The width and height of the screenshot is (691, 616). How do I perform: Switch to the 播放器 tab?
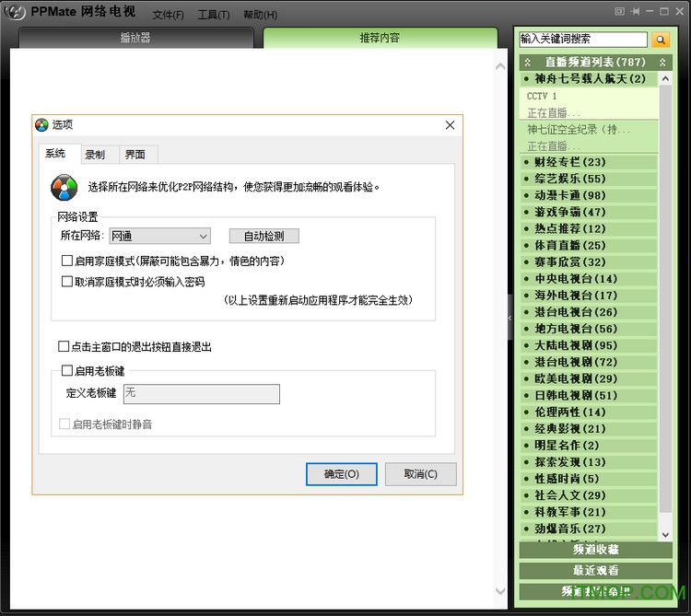pos(136,38)
